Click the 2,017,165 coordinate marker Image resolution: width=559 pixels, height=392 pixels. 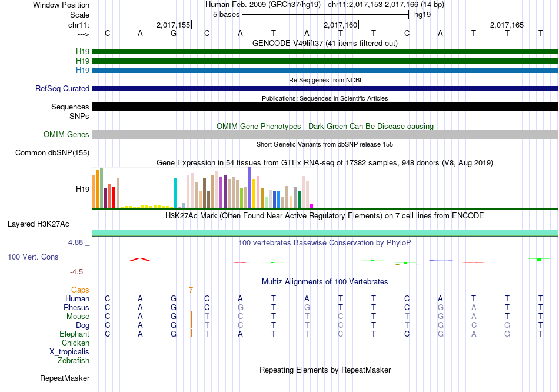click(507, 25)
